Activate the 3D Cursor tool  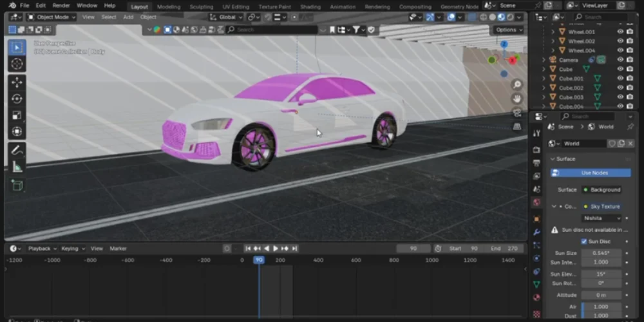point(17,63)
